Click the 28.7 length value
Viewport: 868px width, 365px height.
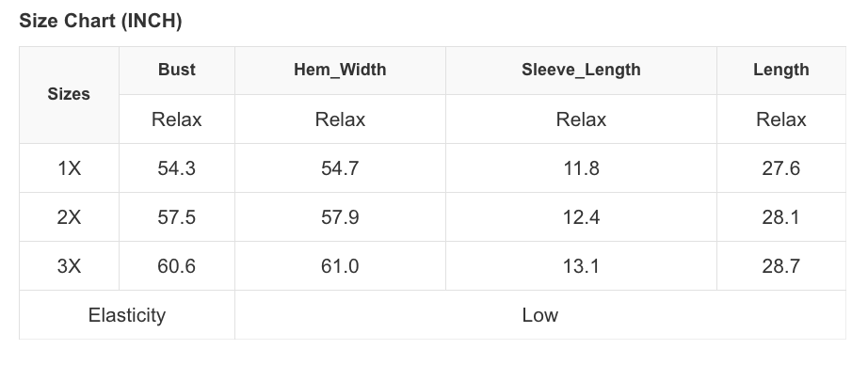tap(780, 266)
